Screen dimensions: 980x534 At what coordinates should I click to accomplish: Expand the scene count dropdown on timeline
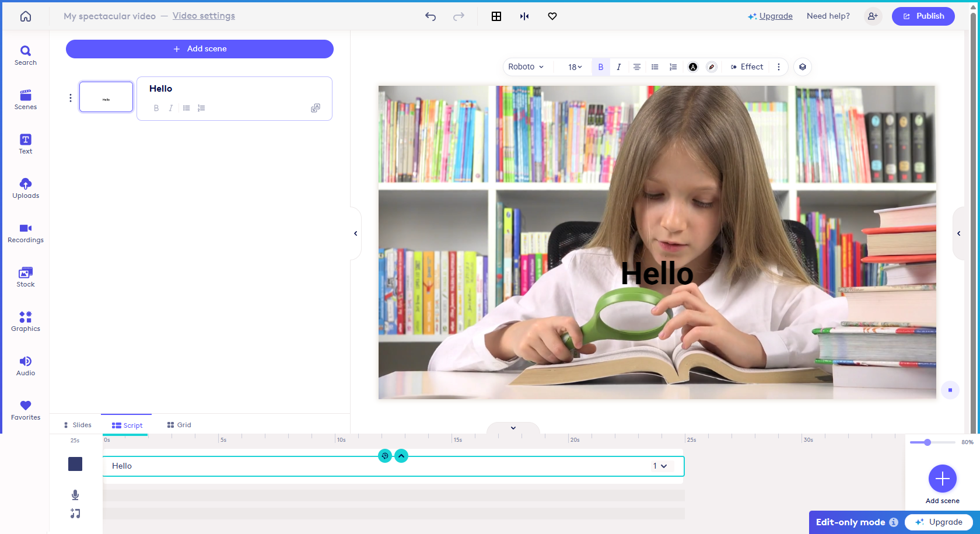pyautogui.click(x=661, y=466)
